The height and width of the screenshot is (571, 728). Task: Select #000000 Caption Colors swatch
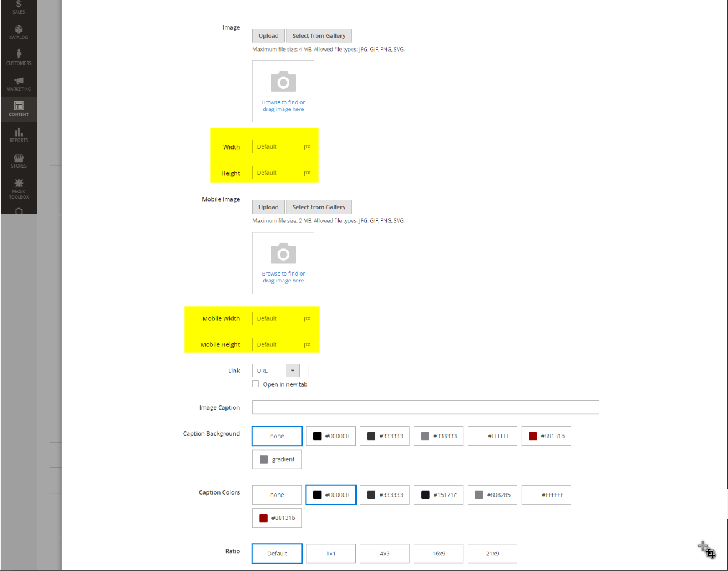click(x=331, y=495)
